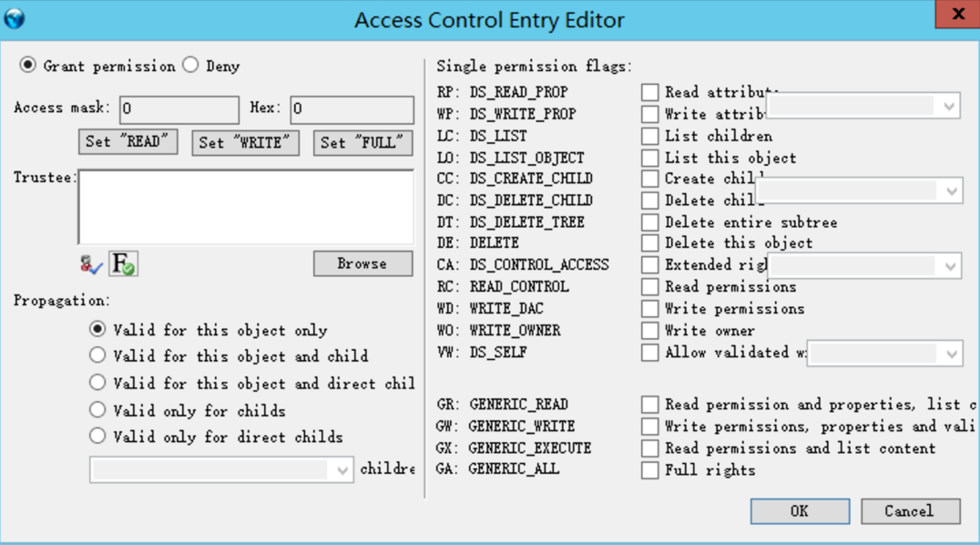
Task: Open the children object type dropdown under Propagation
Action: click(222, 469)
